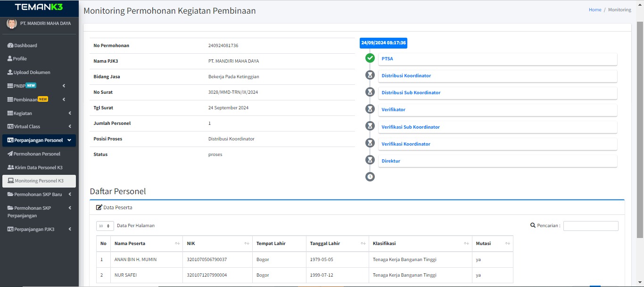Viewport: 644px width, 287px height.
Task: Sort table by Mutasi column
Action: click(x=493, y=244)
